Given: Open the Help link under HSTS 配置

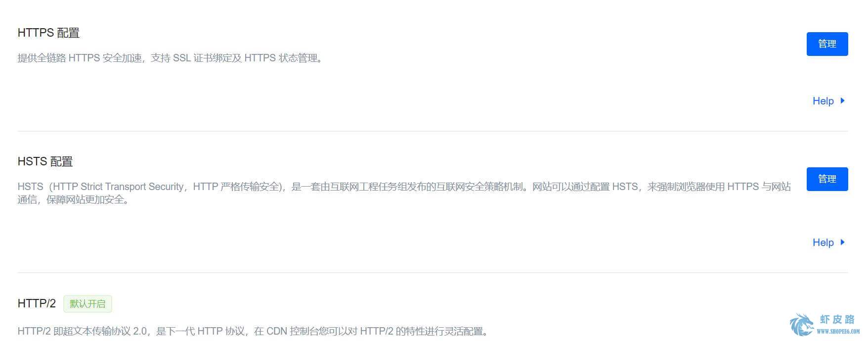Looking at the screenshot, I should click(823, 243).
